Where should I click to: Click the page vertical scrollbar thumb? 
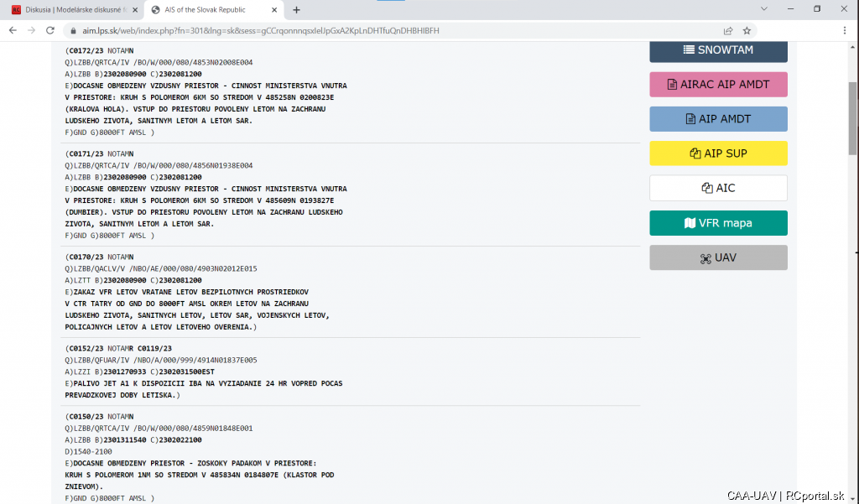pyautogui.click(x=852, y=118)
